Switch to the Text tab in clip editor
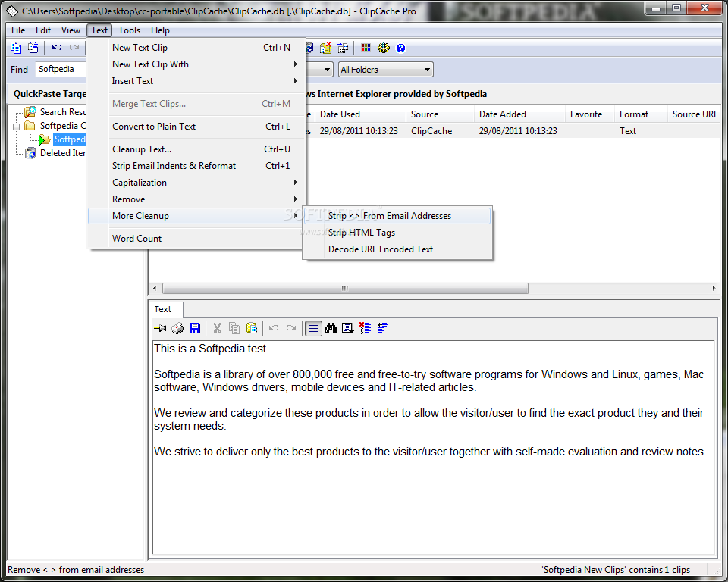Screen dimensions: 728x582 pyautogui.click(x=165, y=309)
